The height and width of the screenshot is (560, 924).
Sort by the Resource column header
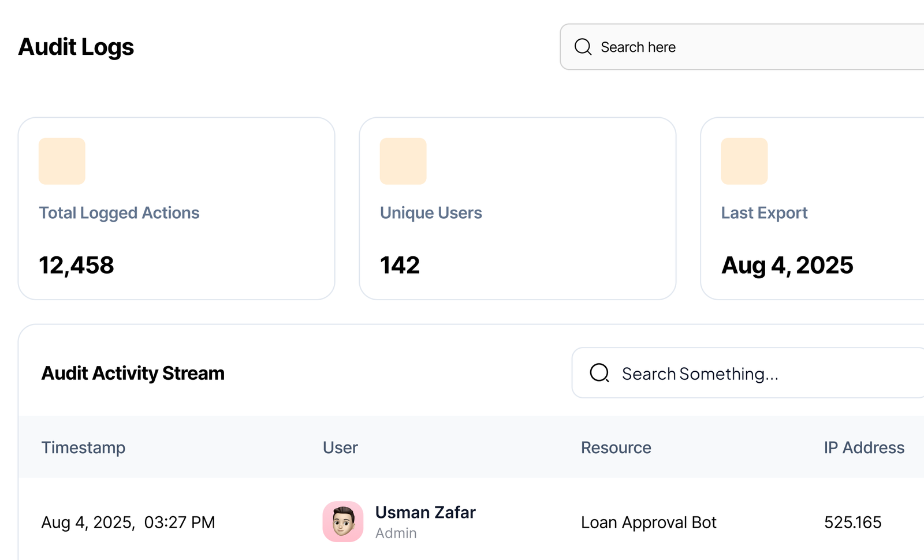(x=616, y=447)
